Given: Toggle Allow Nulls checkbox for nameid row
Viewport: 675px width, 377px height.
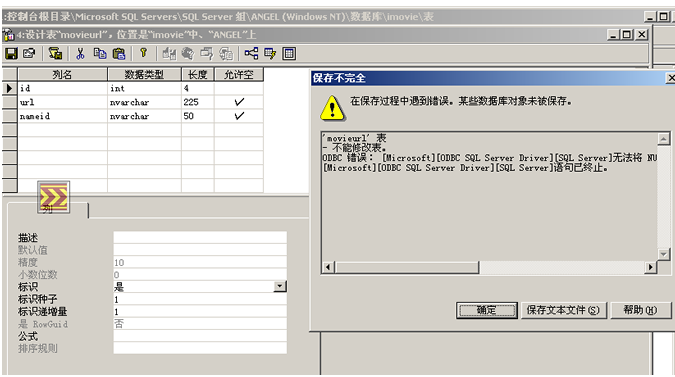Looking at the screenshot, I should (239, 116).
